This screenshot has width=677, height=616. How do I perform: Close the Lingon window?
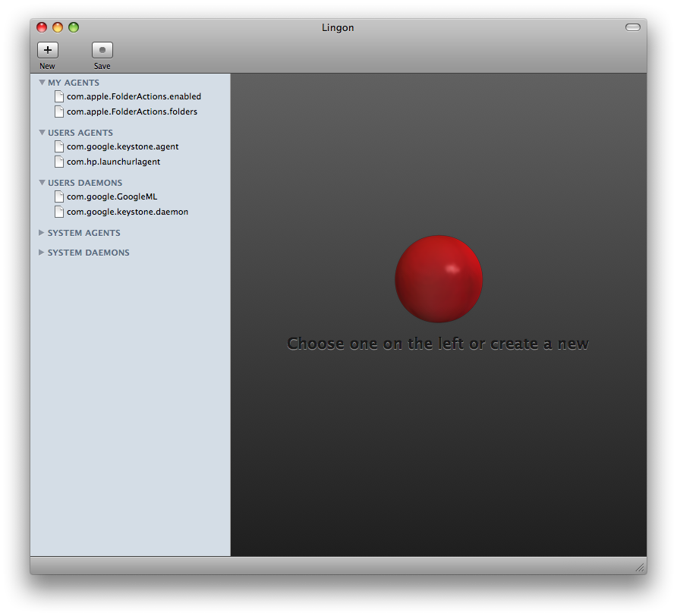(x=42, y=27)
